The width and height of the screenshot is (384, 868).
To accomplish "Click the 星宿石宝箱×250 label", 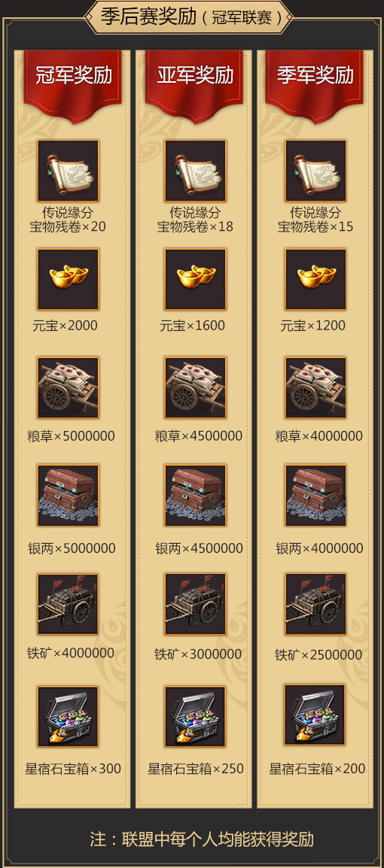I will pyautogui.click(x=195, y=769).
